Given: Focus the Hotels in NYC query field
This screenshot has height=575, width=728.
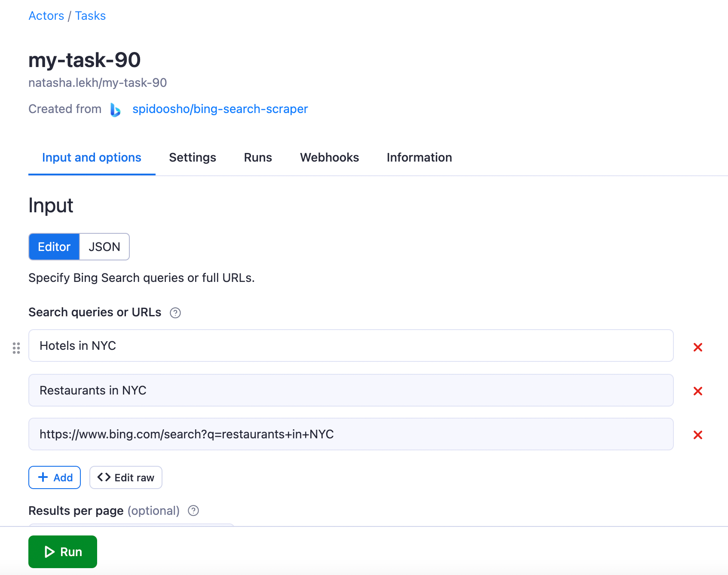Looking at the screenshot, I should [x=351, y=346].
